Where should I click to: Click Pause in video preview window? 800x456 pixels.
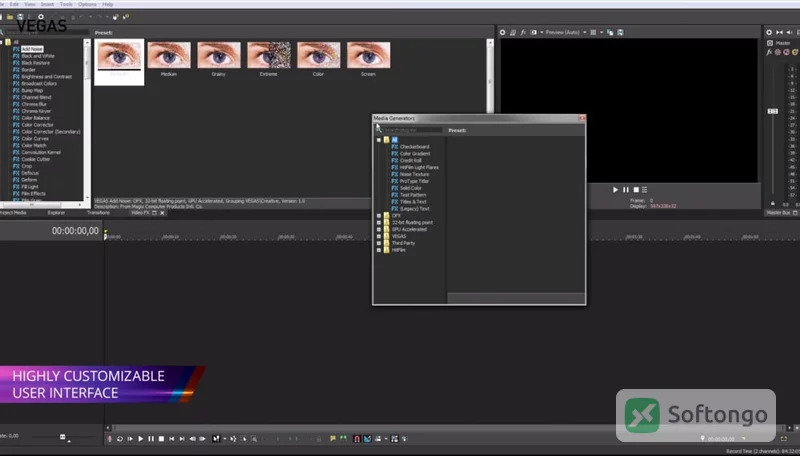pos(626,190)
